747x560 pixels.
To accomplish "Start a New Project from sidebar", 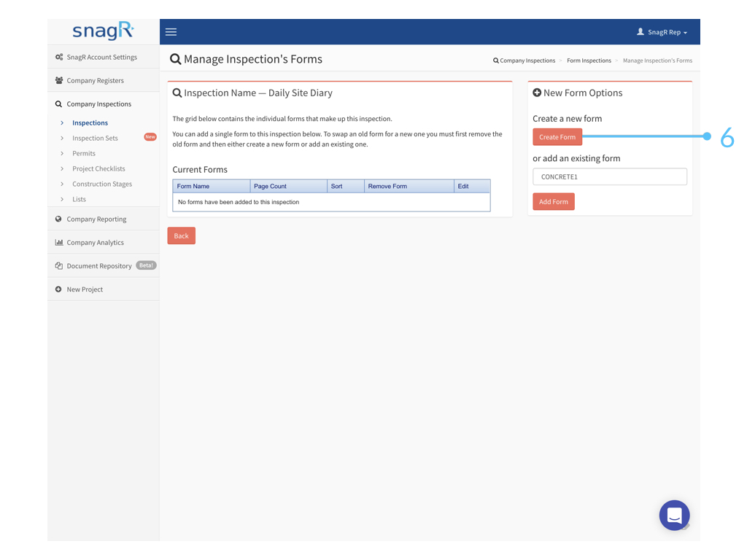I will click(86, 289).
